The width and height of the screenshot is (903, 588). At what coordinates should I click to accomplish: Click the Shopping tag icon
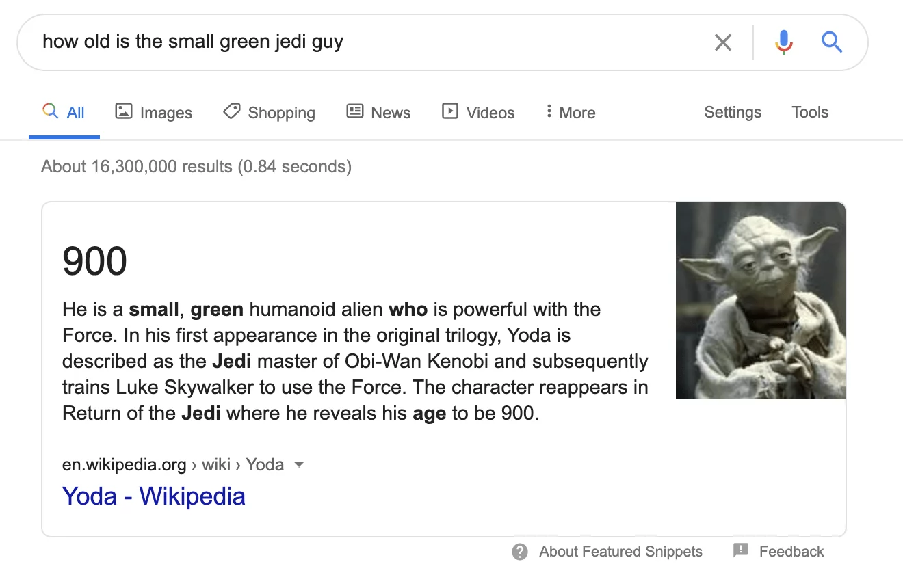(231, 111)
